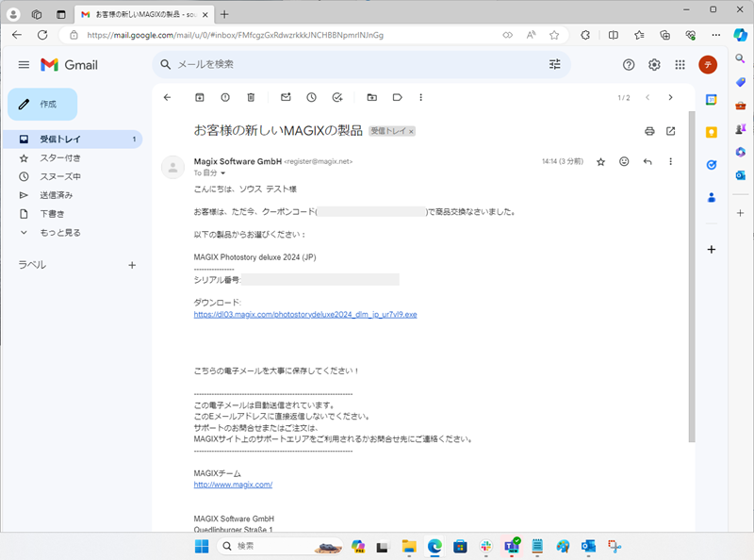Refresh the browser page

click(42, 35)
